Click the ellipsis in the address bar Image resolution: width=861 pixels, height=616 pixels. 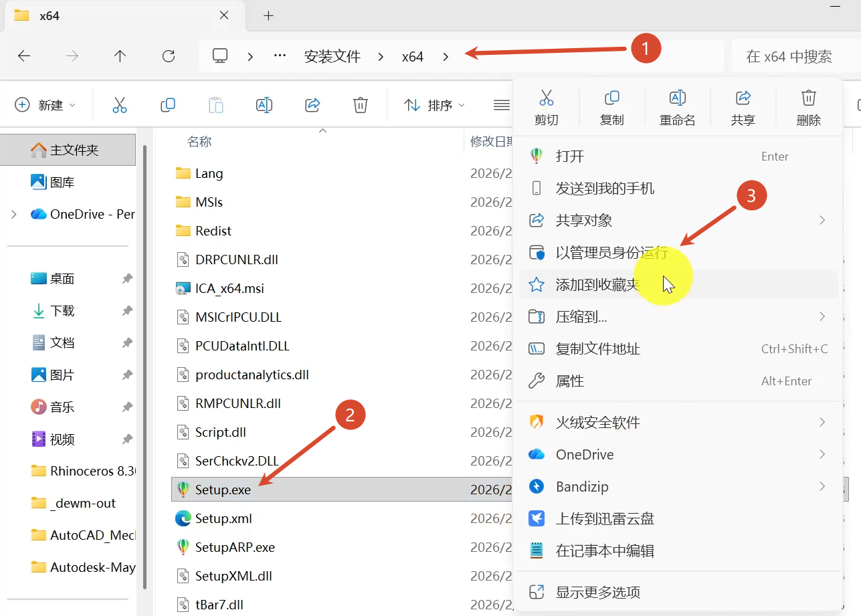tap(280, 56)
